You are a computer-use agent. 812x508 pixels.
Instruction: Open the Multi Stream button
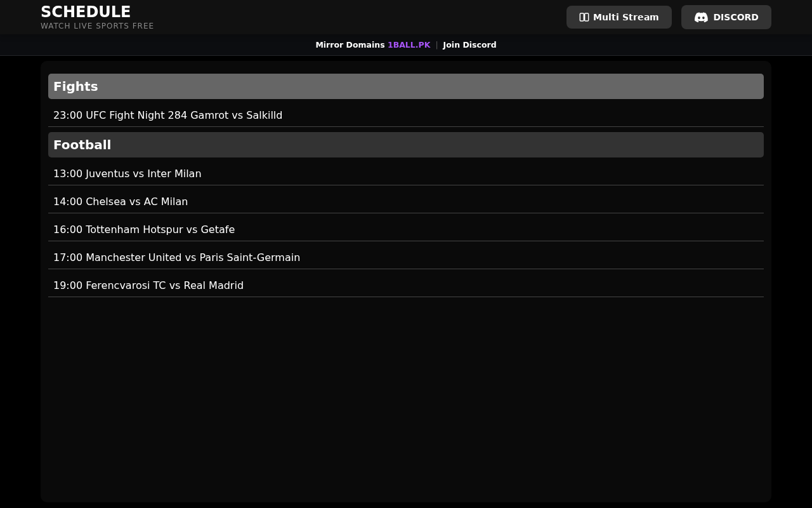click(619, 17)
